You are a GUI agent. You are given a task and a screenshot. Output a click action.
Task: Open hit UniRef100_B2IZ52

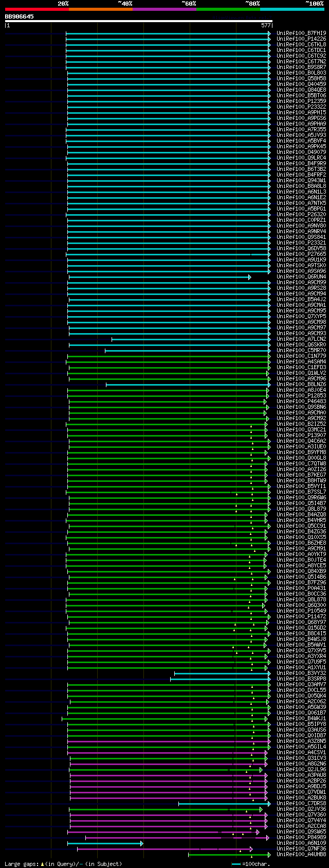coord(301,424)
